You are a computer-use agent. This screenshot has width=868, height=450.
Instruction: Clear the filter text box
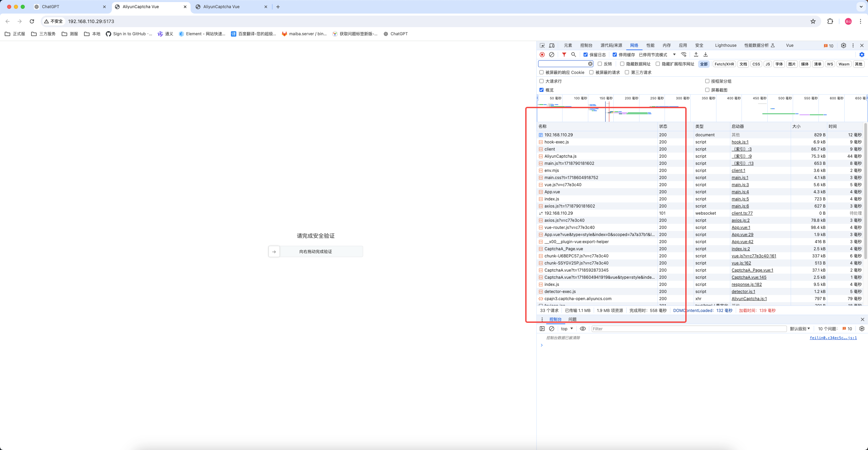(590, 64)
